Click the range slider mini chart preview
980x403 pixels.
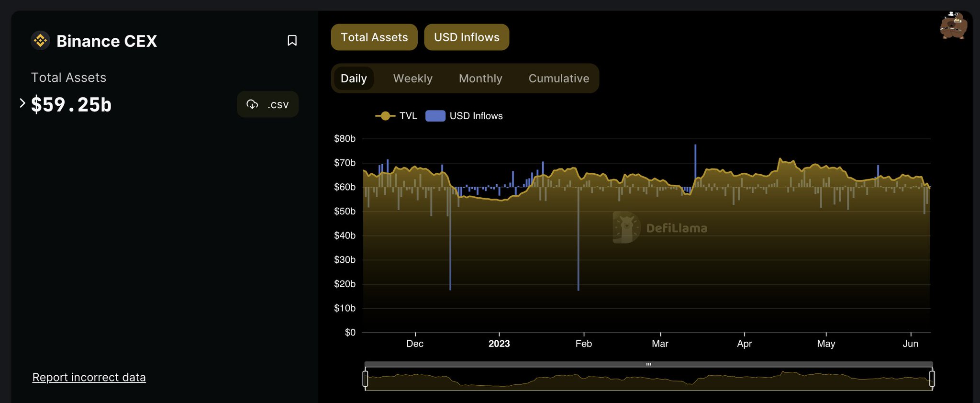pos(648,380)
